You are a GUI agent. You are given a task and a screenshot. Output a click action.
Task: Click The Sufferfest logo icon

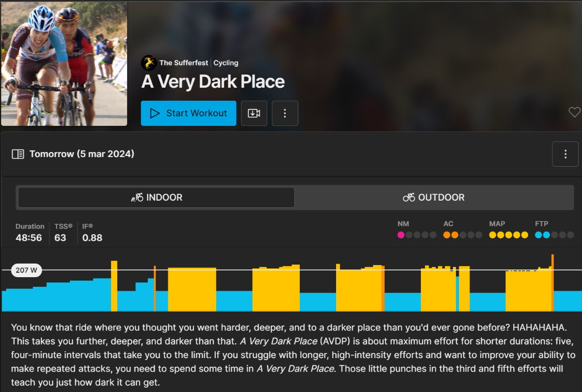pos(148,63)
